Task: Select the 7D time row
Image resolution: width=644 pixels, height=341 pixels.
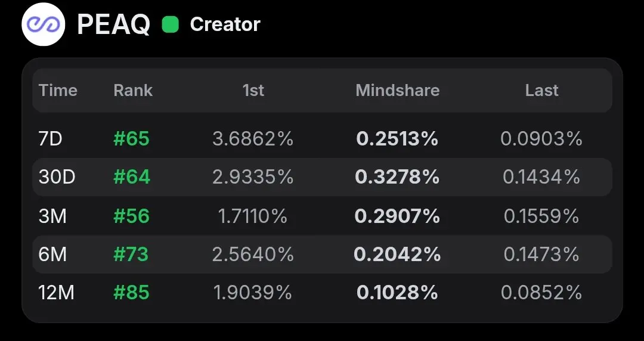Action: tap(322, 139)
